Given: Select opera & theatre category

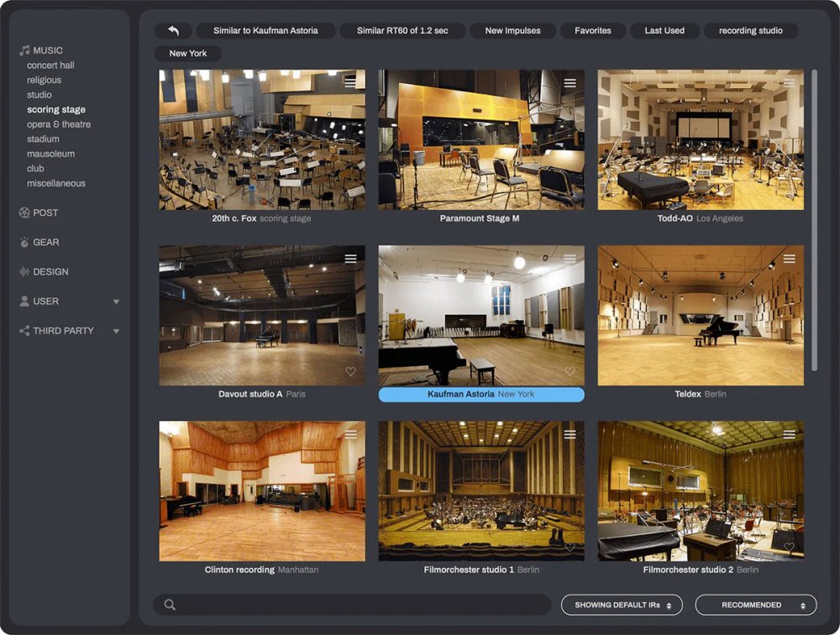Looking at the screenshot, I should pos(59,124).
